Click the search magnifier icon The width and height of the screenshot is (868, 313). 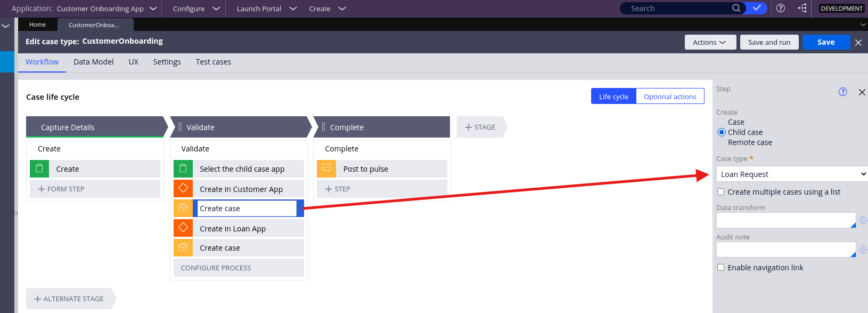(x=736, y=8)
